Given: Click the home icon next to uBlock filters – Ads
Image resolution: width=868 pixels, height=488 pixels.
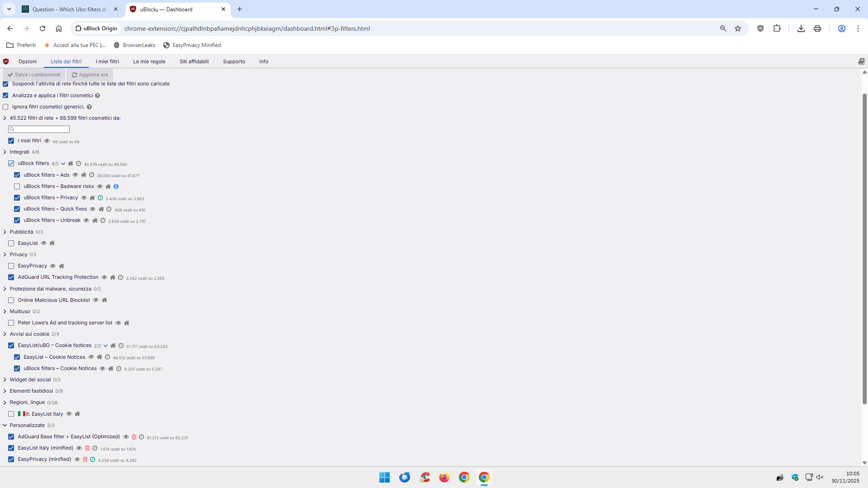Looking at the screenshot, I should tap(84, 175).
